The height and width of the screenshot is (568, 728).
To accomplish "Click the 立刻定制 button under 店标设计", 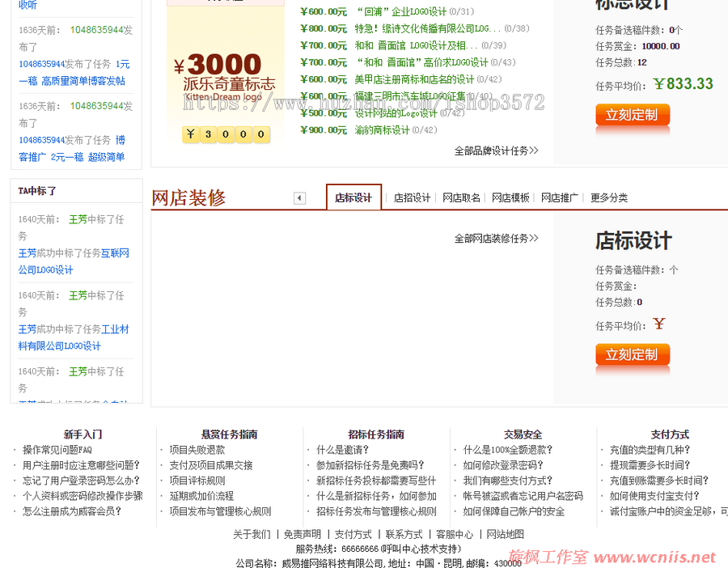I will pyautogui.click(x=632, y=354).
